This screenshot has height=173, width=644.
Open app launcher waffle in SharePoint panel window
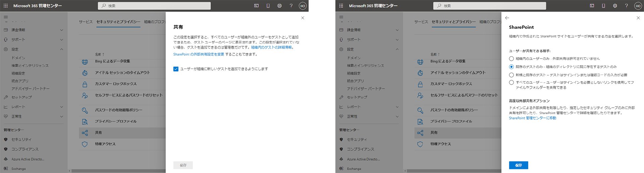tap(341, 6)
